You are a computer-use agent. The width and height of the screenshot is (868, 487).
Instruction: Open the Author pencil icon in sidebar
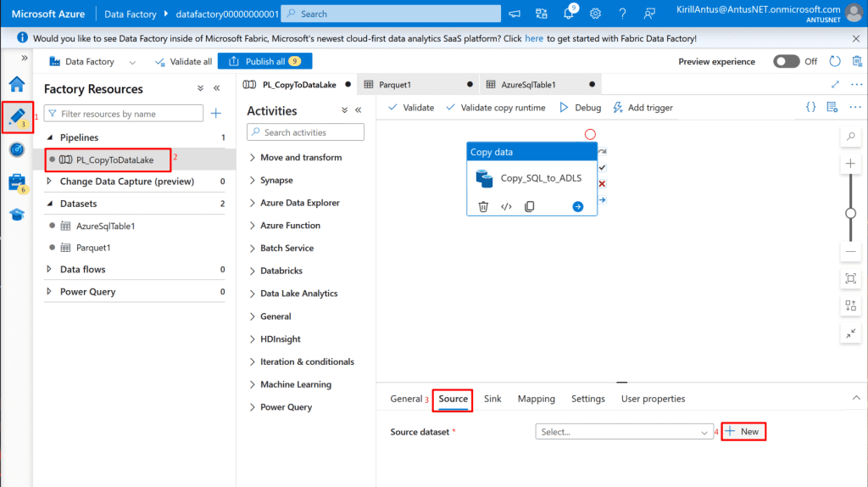[17, 117]
